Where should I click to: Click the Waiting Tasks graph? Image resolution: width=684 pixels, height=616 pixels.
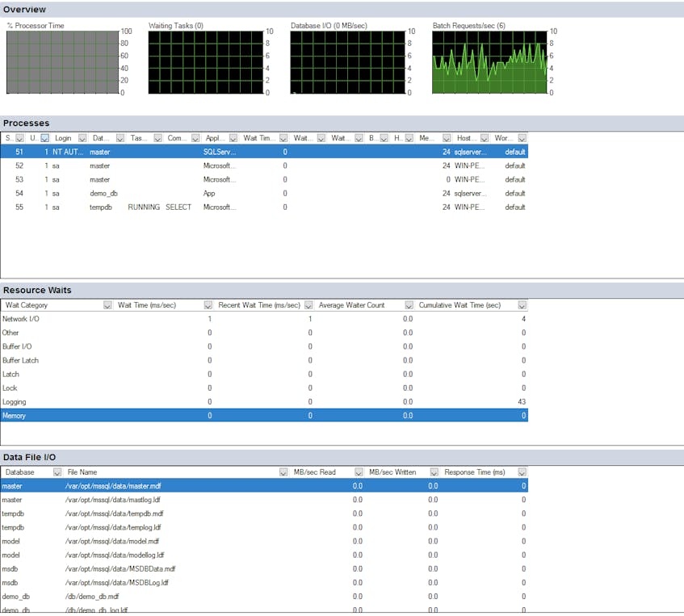206,62
